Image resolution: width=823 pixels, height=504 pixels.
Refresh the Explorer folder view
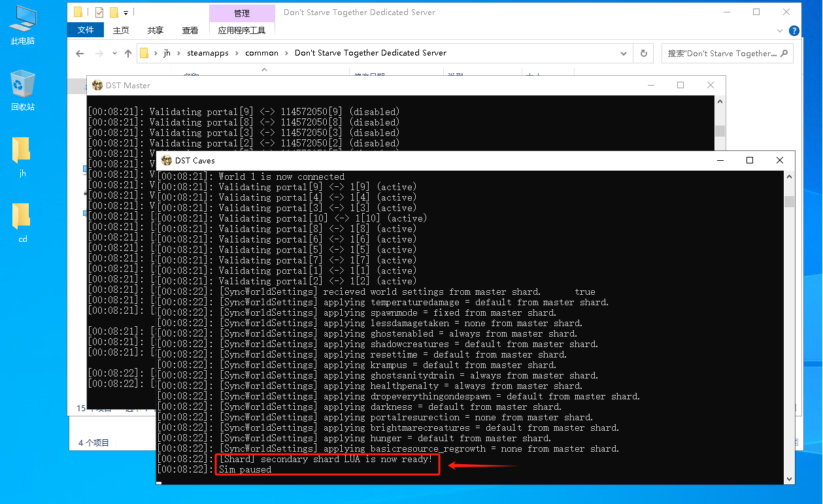click(x=644, y=54)
